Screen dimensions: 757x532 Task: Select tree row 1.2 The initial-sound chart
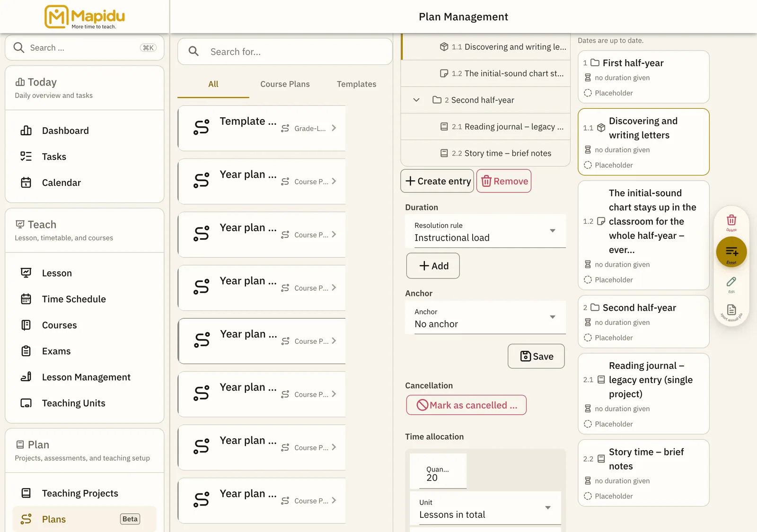486,73
